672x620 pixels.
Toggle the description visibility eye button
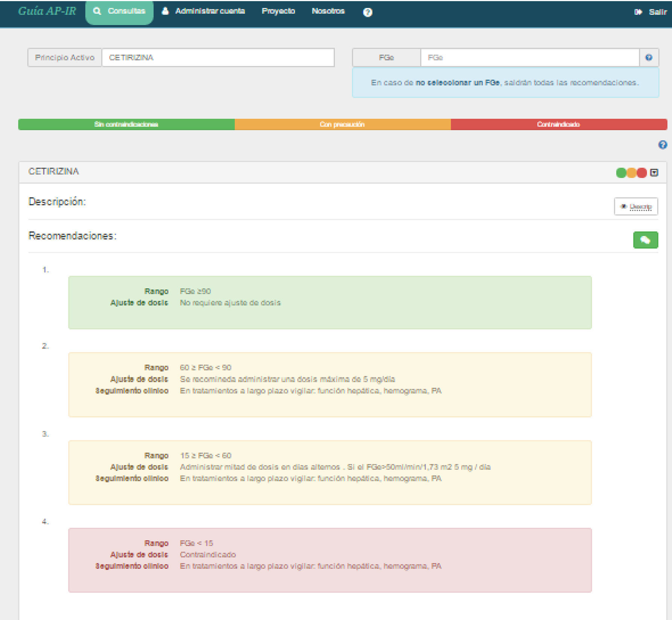635,206
